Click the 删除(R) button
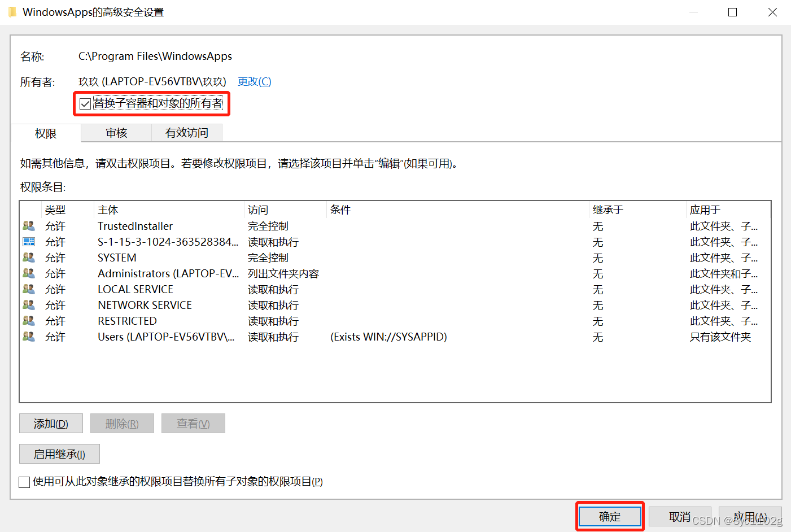The height and width of the screenshot is (532, 791). (x=122, y=424)
